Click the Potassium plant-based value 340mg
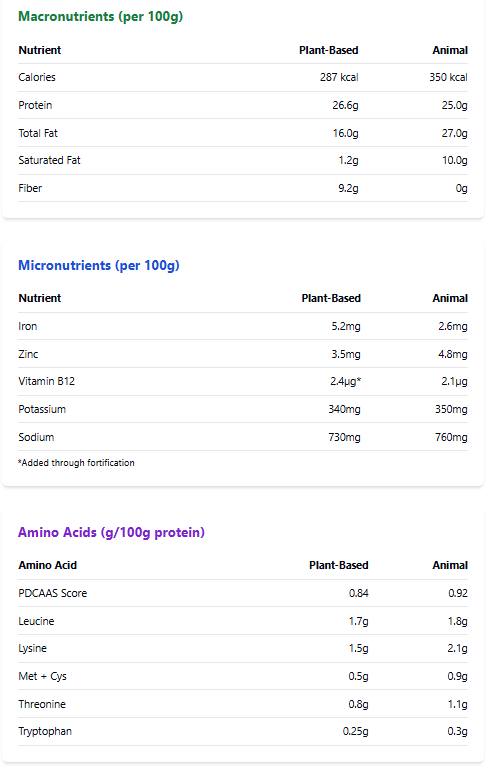 click(x=344, y=410)
